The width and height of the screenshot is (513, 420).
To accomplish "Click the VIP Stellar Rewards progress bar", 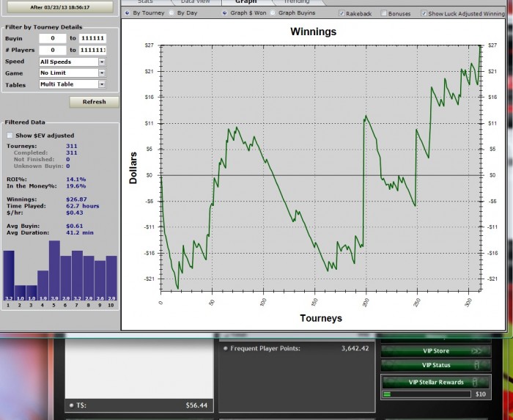I will pyautogui.click(x=427, y=394).
